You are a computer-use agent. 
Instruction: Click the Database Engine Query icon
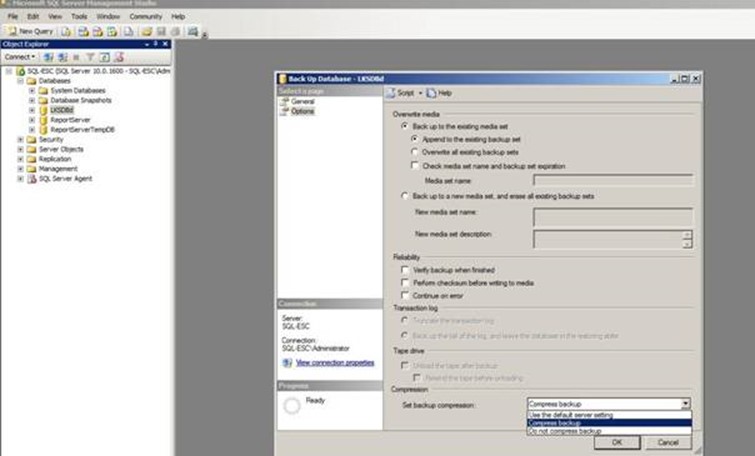click(66, 31)
